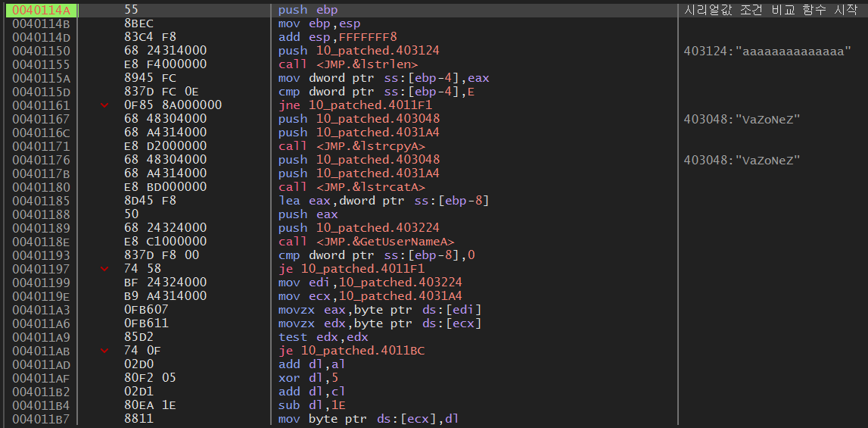
Task: Click the bytes "0FB611"
Action: pos(147,323)
